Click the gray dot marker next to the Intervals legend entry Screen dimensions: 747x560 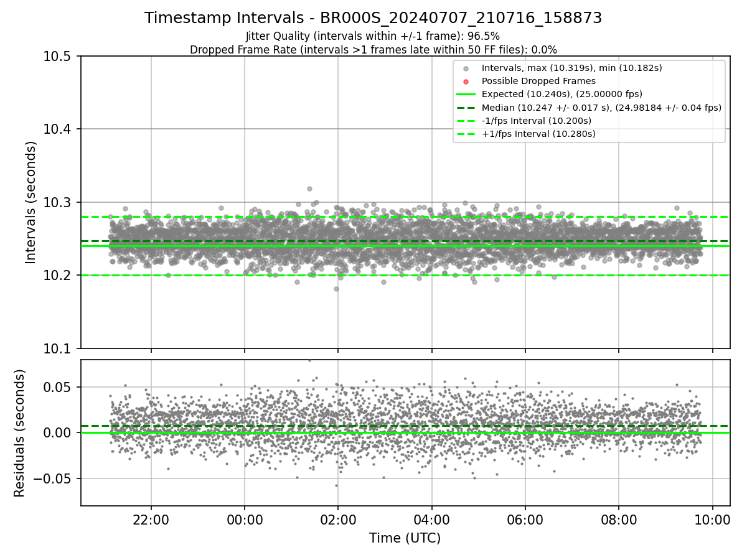tap(466, 68)
